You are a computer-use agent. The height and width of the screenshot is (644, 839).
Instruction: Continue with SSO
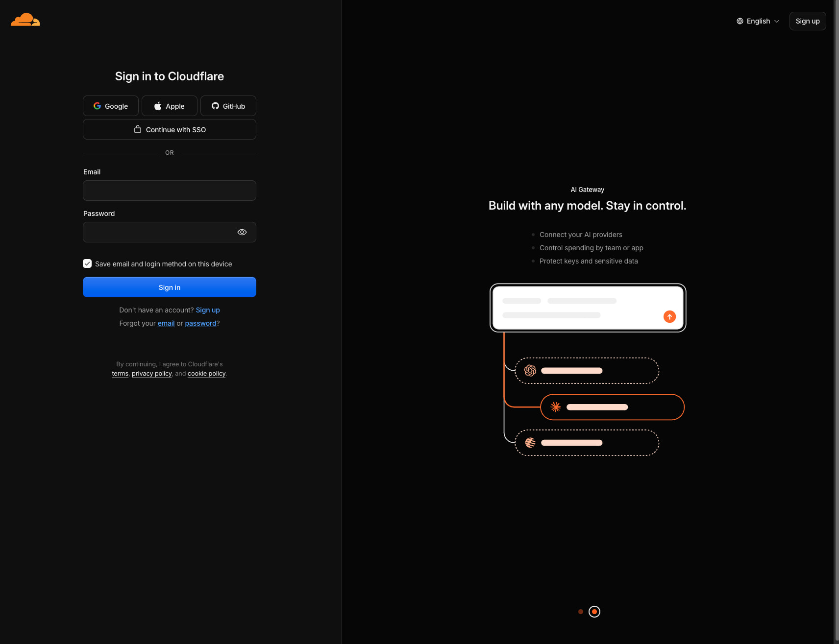(x=170, y=129)
